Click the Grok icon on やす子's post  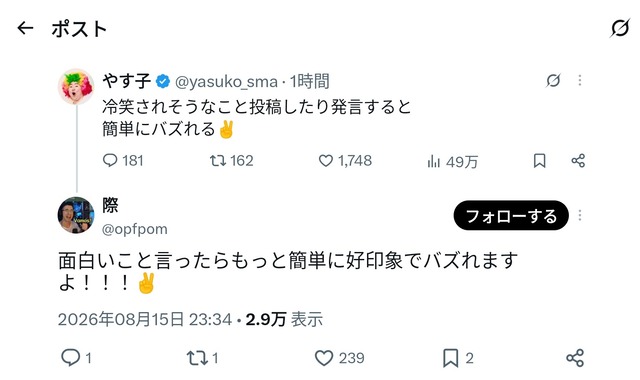(x=553, y=80)
